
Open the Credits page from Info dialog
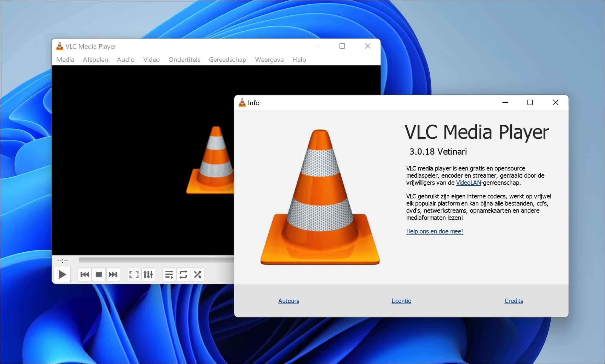tap(513, 301)
